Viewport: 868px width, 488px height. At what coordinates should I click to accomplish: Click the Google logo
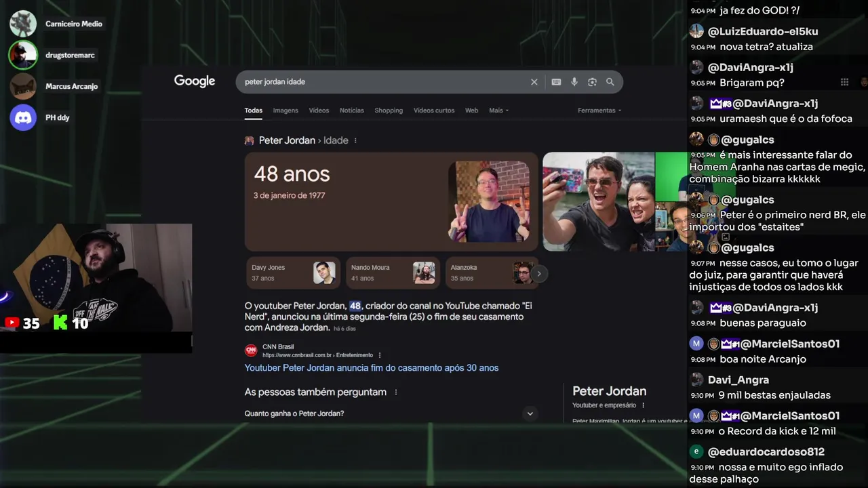tap(195, 81)
